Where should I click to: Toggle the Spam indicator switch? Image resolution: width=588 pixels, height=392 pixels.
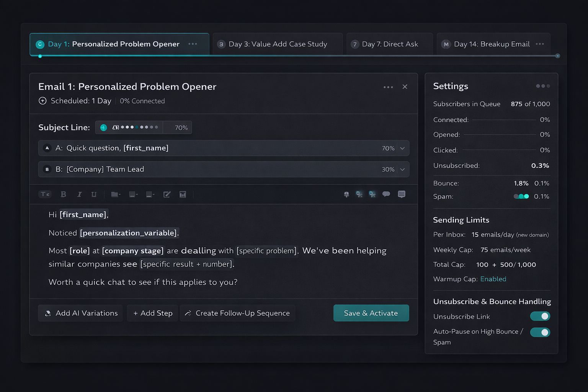click(521, 196)
